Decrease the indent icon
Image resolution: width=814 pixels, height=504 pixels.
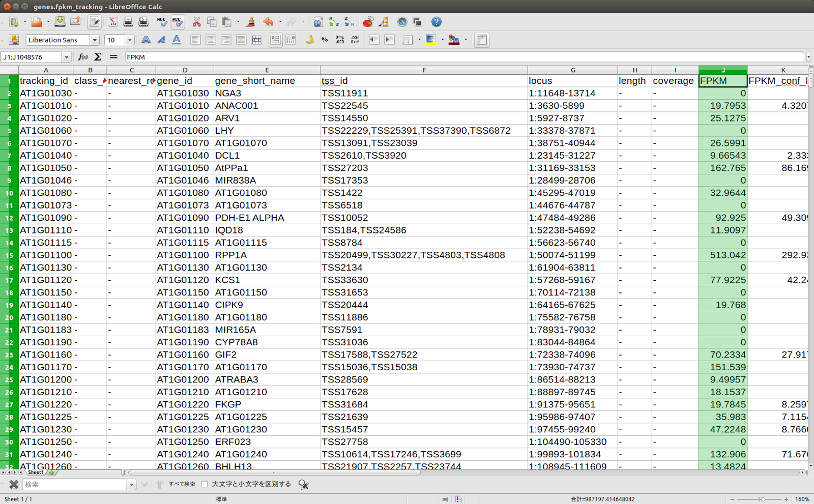click(x=374, y=40)
